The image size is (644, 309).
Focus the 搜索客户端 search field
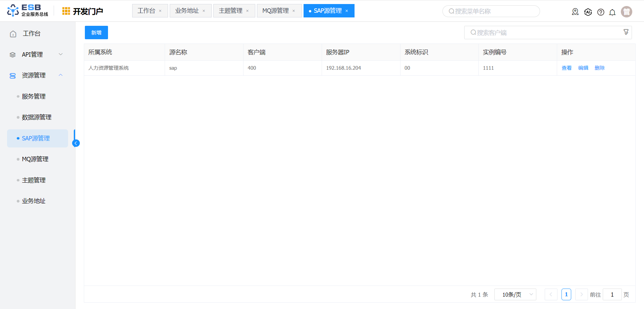coord(543,33)
